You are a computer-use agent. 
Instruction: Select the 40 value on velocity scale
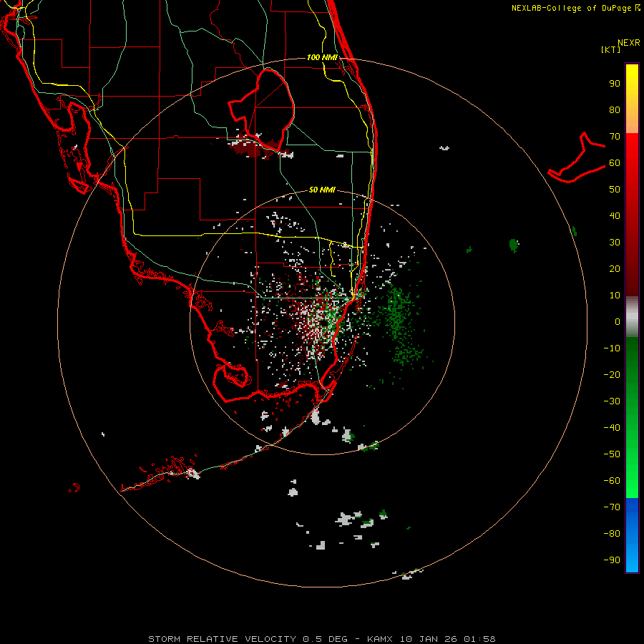click(x=615, y=216)
